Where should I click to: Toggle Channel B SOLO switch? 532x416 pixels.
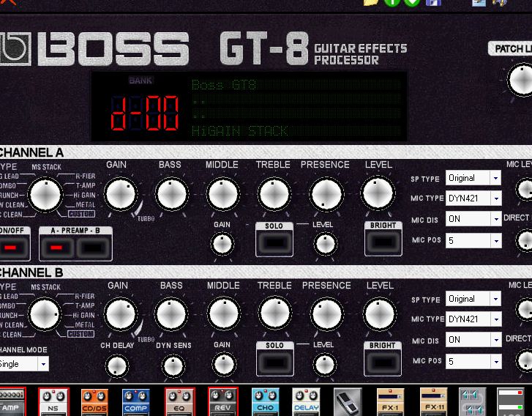(275, 363)
